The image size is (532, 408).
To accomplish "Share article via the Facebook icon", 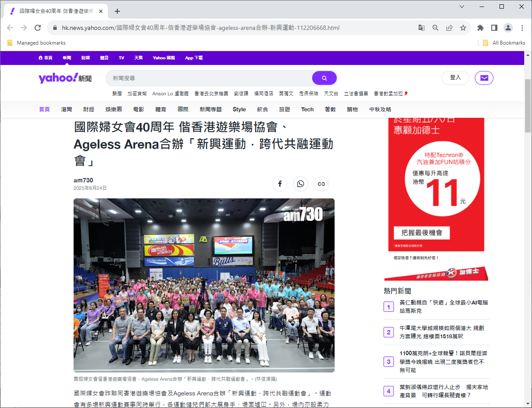I will (x=280, y=184).
